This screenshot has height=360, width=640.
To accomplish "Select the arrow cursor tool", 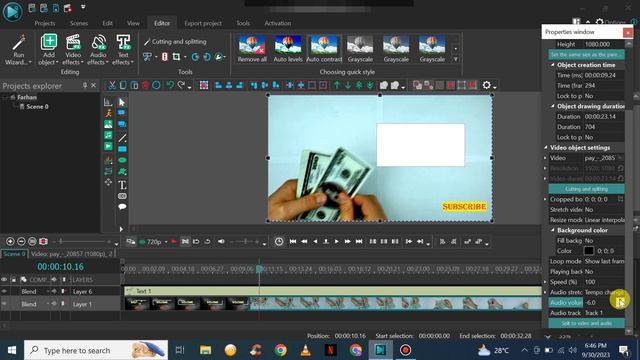I will [122, 102].
